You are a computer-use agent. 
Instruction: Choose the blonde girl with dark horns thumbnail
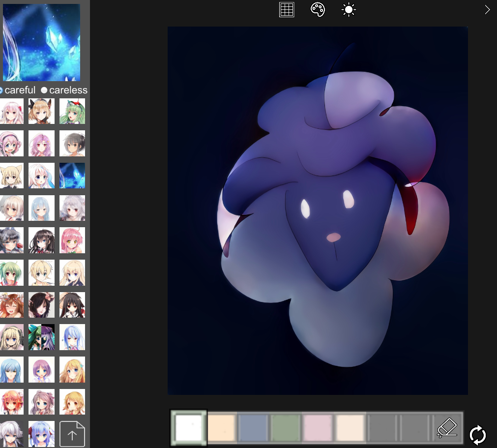(41, 111)
